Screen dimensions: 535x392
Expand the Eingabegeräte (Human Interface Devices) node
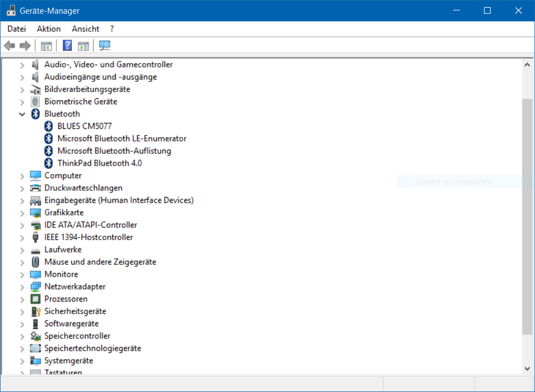tap(22, 201)
